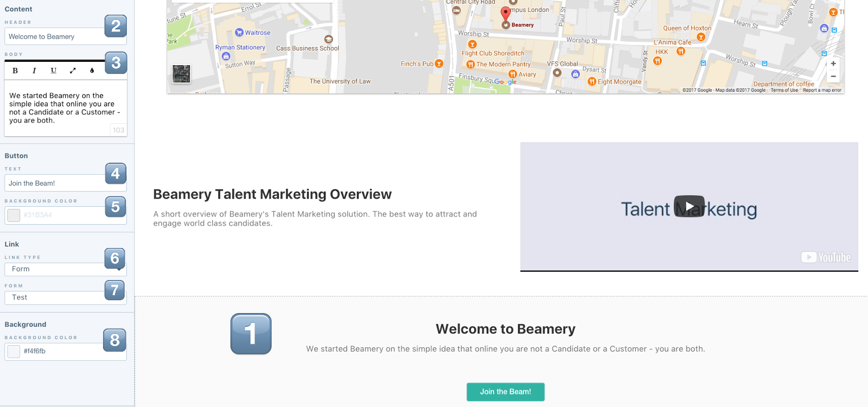Screen dimensions: 868x407
Task: Toggle underline formatting in body editor
Action: (53, 71)
